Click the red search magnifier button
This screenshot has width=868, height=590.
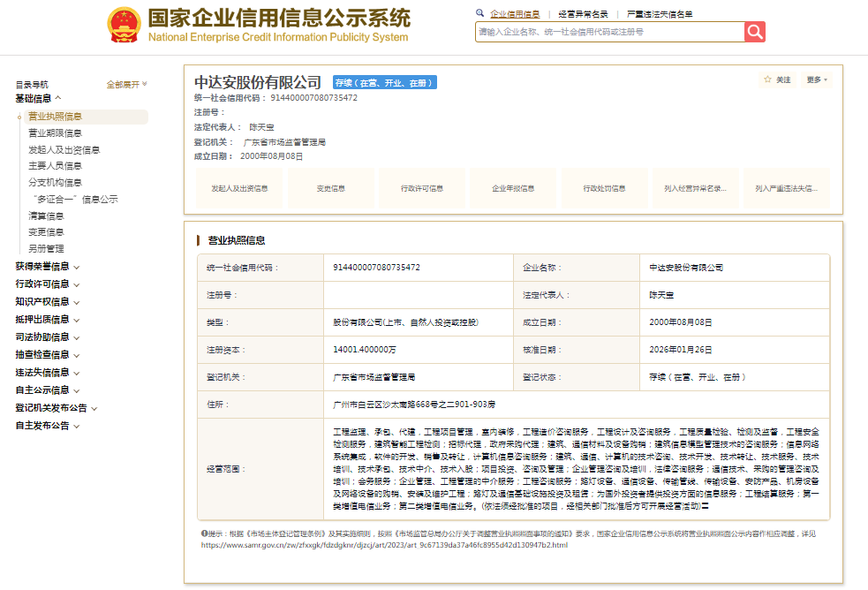click(x=754, y=32)
